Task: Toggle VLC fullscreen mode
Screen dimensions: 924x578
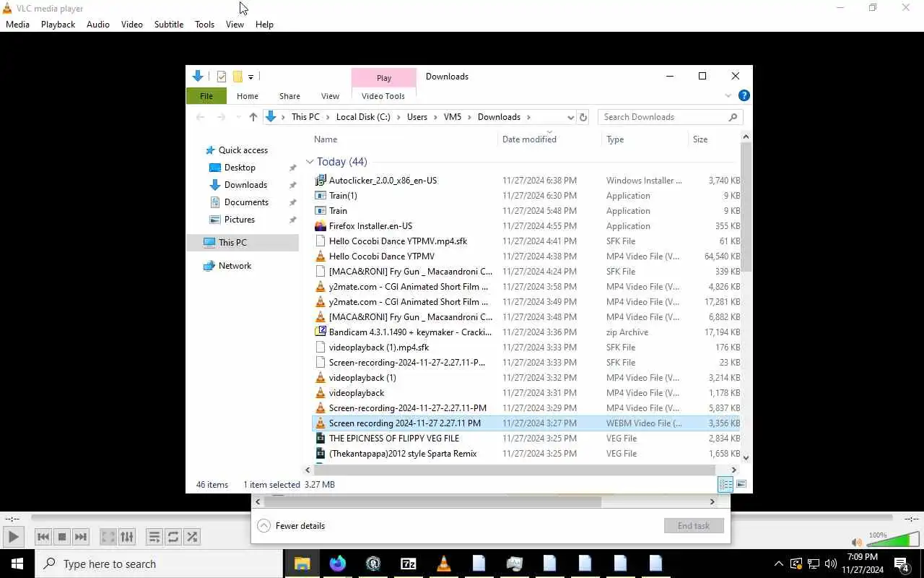Action: 108,537
